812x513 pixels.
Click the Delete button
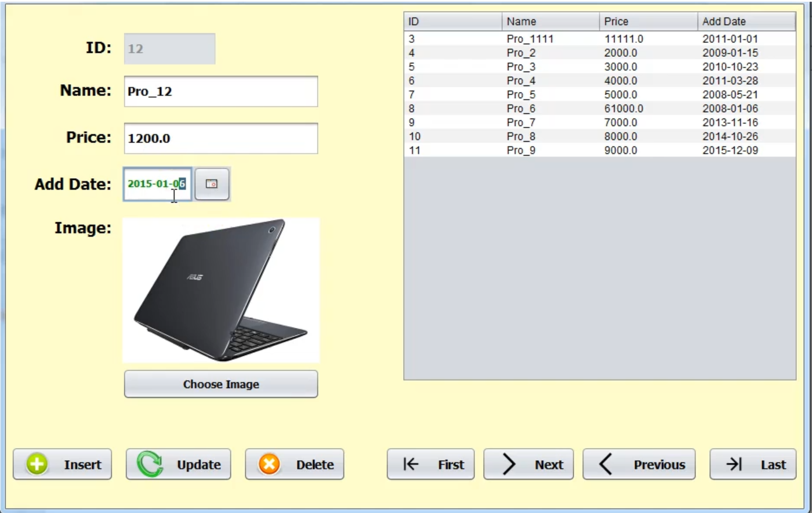[295, 464]
